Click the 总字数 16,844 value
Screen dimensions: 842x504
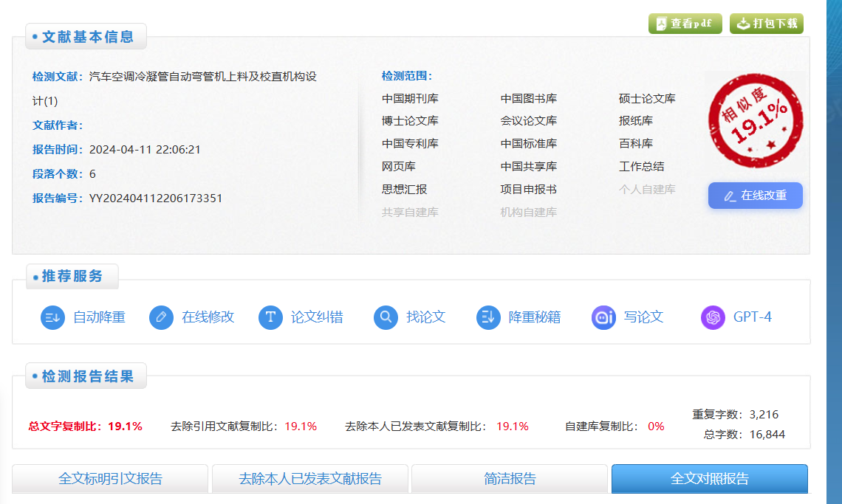point(767,434)
